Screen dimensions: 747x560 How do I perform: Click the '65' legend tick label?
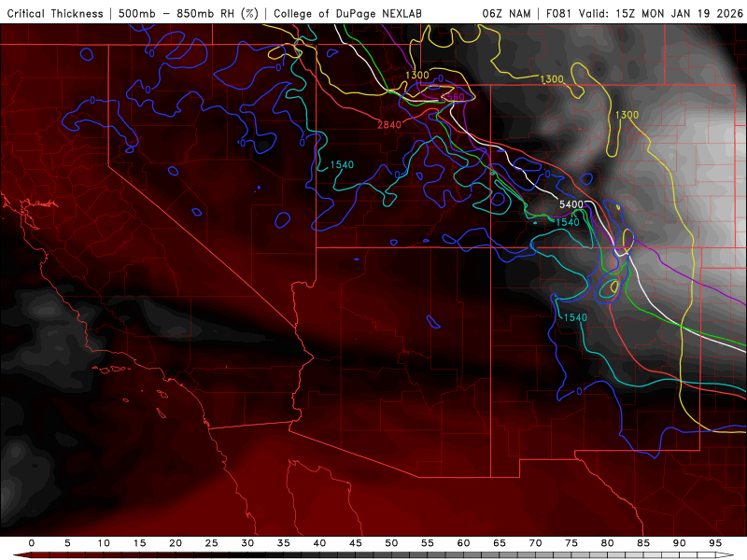click(x=500, y=543)
